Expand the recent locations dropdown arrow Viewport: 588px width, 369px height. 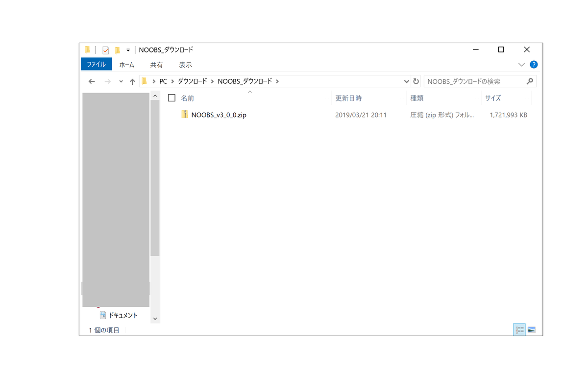click(121, 81)
